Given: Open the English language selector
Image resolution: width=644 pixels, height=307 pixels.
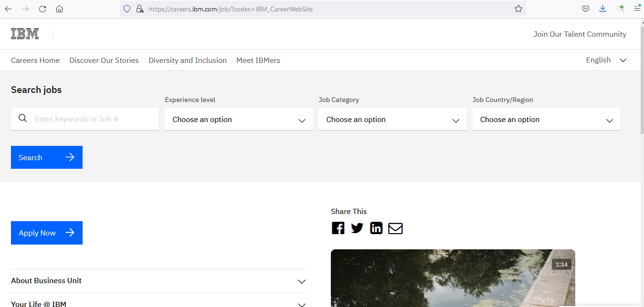Looking at the screenshot, I should (606, 60).
